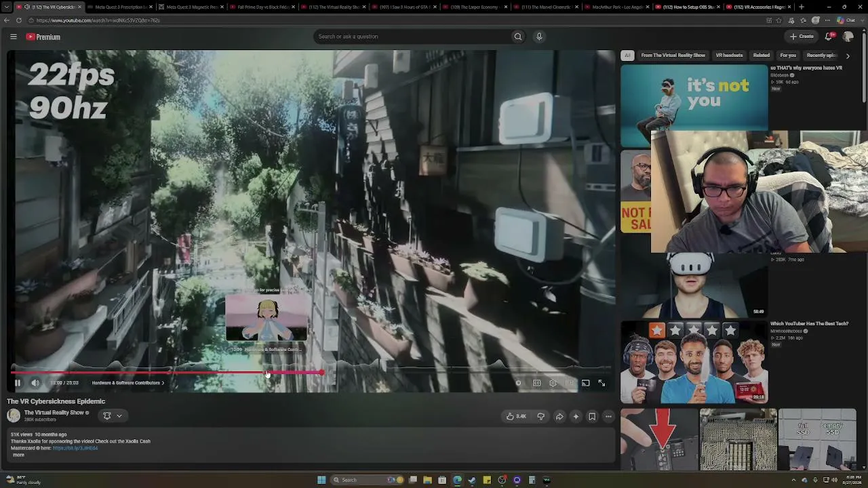Select the 'VR headsets' filter chip
The width and height of the screenshot is (868, 488).
(729, 56)
